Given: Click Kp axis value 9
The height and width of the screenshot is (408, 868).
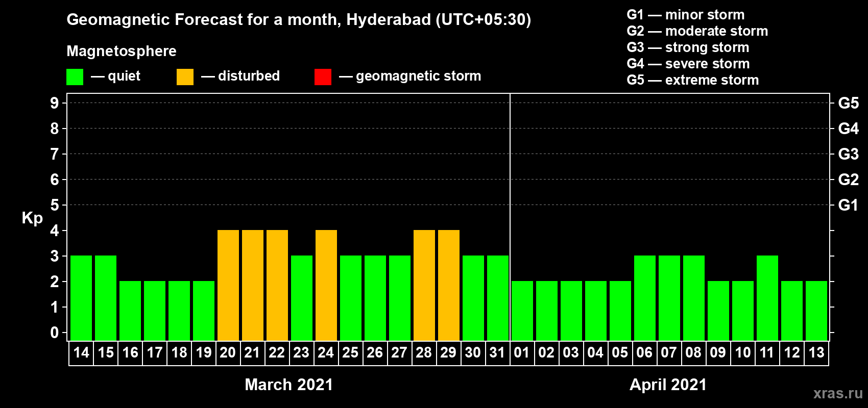Looking at the screenshot, I should [54, 103].
